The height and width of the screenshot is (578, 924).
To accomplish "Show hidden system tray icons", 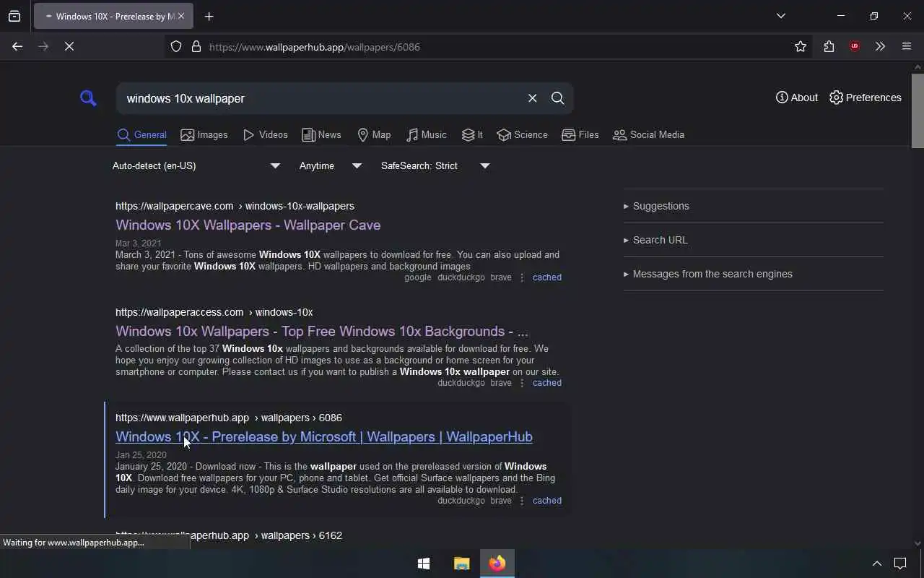I will pos(877,564).
